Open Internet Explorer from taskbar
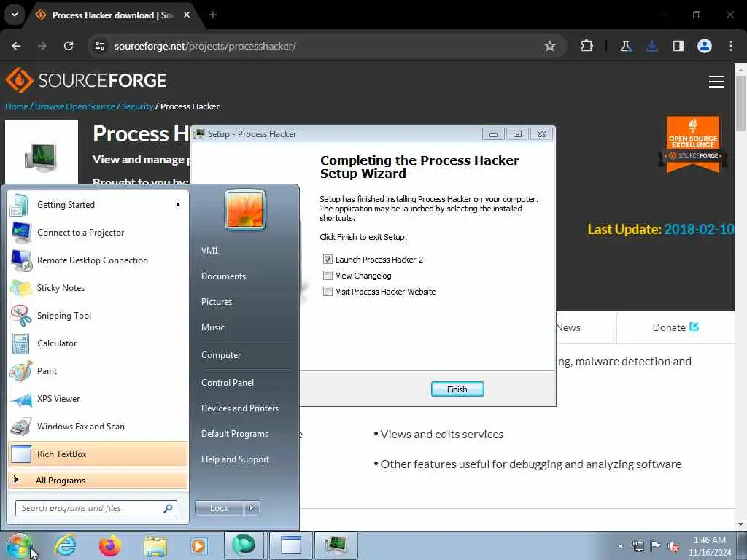Viewport: 747px width, 560px height. [65, 545]
